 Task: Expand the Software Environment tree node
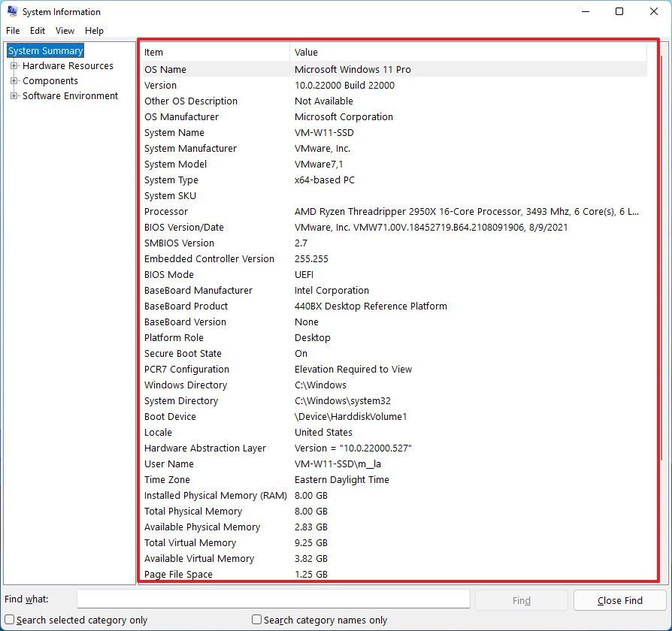(x=14, y=95)
